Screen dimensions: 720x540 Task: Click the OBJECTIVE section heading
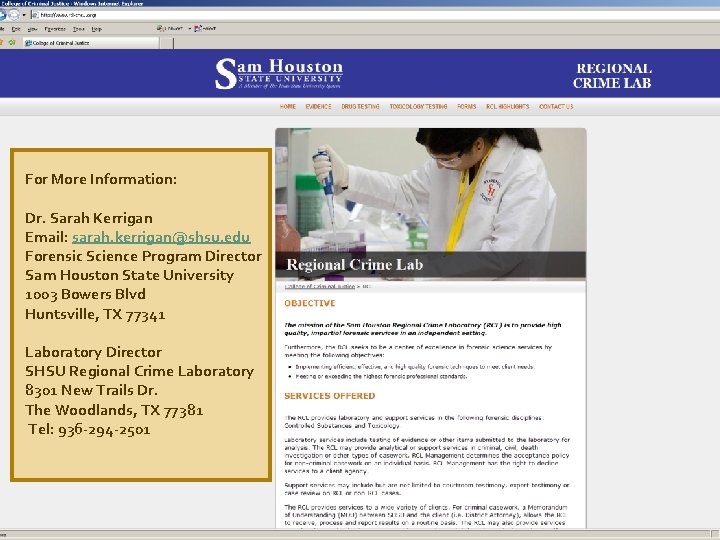[x=310, y=304]
